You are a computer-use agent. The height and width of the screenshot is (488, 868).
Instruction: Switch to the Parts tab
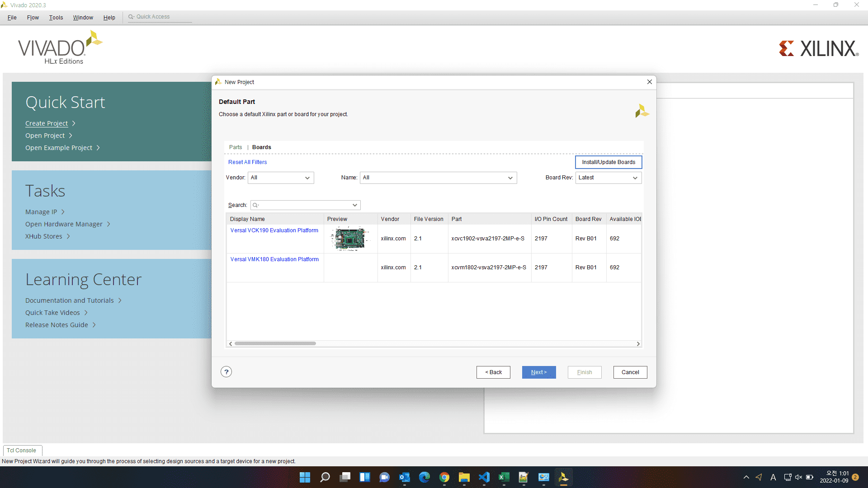236,147
